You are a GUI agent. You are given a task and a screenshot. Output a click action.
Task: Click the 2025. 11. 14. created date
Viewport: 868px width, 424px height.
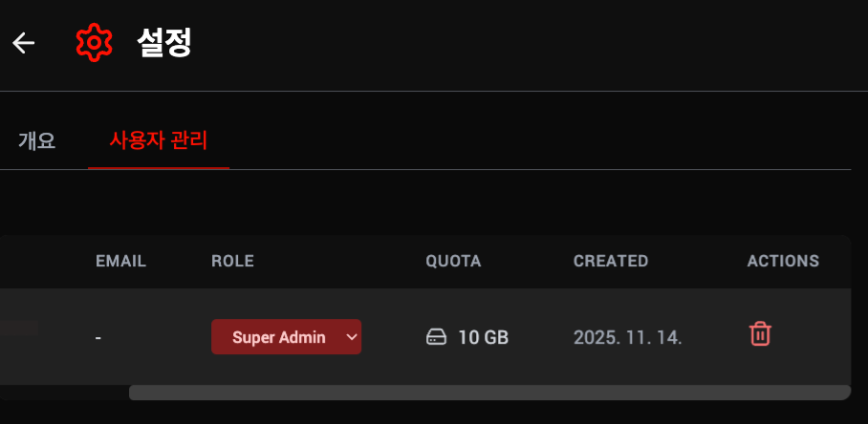pos(627,337)
